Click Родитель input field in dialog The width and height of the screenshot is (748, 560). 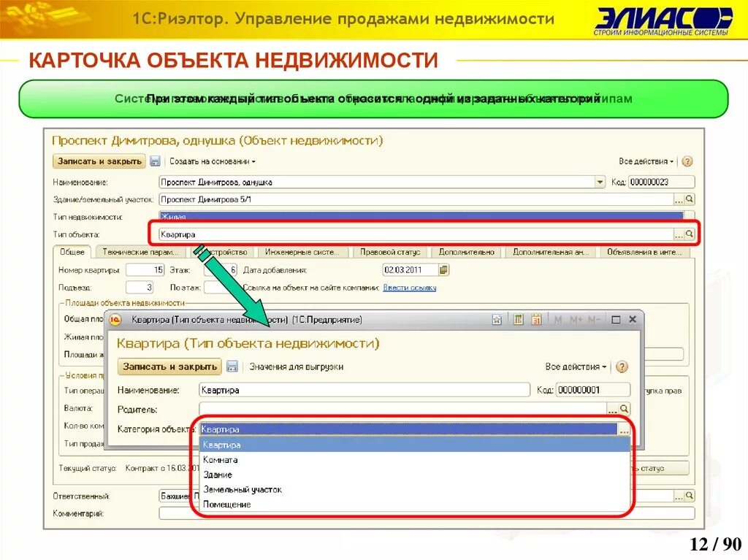point(403,409)
